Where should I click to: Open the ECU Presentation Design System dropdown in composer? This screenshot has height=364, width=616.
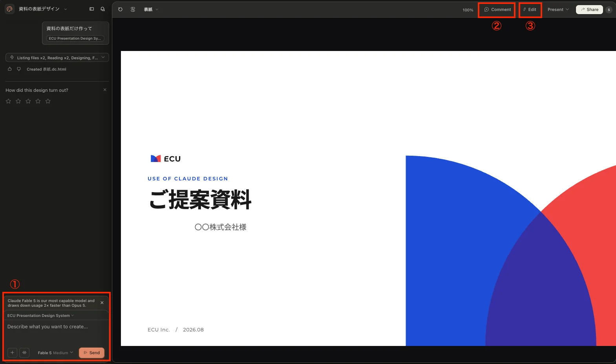click(40, 315)
